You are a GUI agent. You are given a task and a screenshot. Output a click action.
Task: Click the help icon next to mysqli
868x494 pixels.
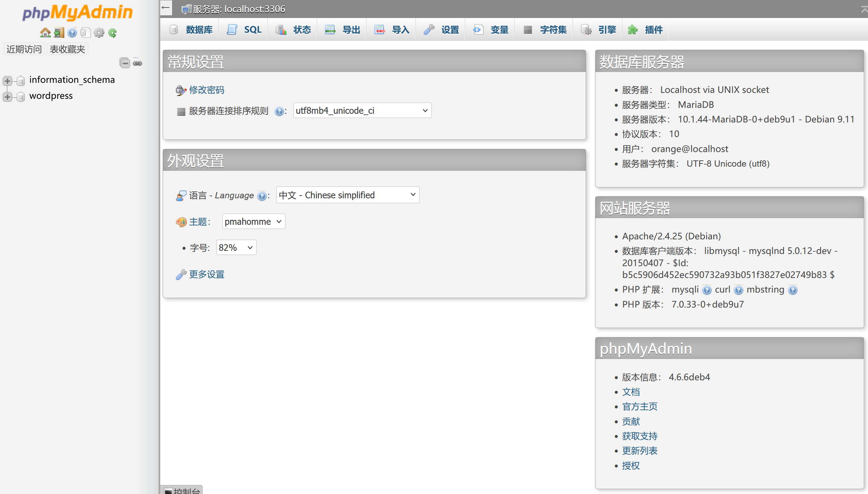707,290
